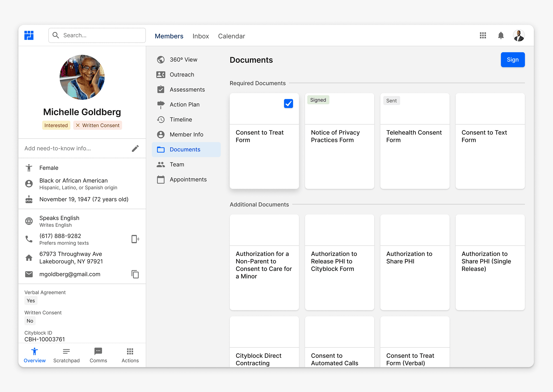The image size is (553, 392).
Task: Open the apps grid icon in header
Action: [x=483, y=36]
